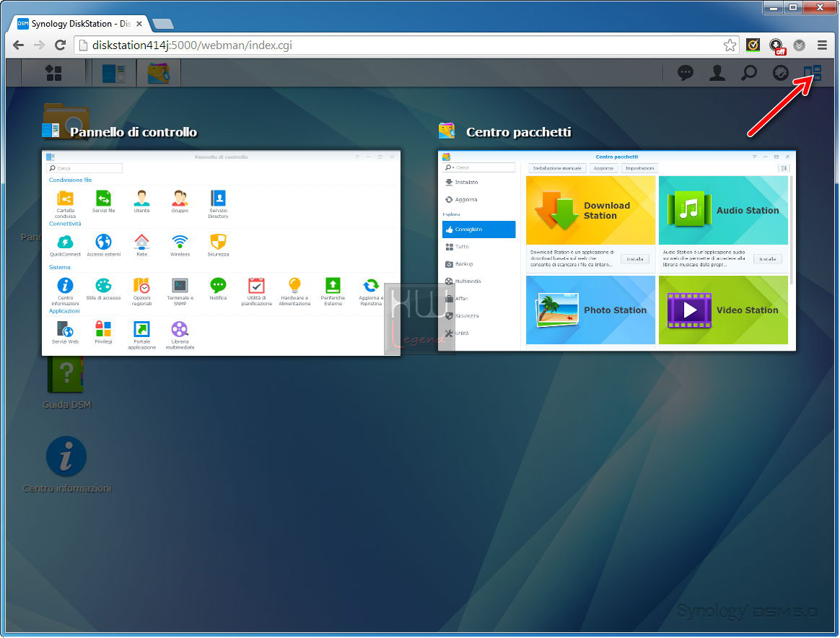Screen dimensions: 840x638
Task: Open Cartella condivisa in Pannello di controllo
Action: 66,204
